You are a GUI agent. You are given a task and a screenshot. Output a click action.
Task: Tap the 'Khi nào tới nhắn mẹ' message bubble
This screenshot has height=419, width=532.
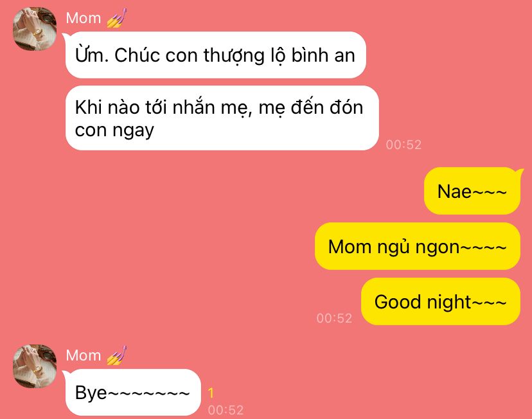click(x=222, y=118)
